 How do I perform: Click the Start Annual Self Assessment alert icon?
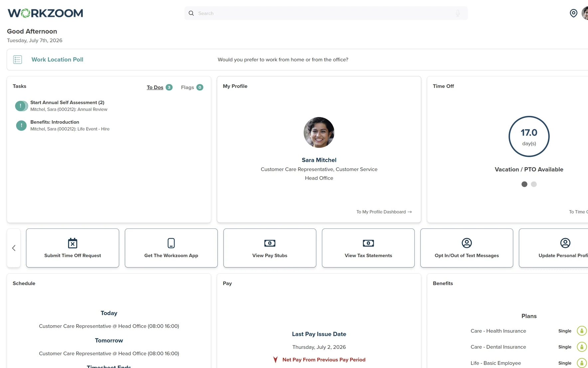21,106
